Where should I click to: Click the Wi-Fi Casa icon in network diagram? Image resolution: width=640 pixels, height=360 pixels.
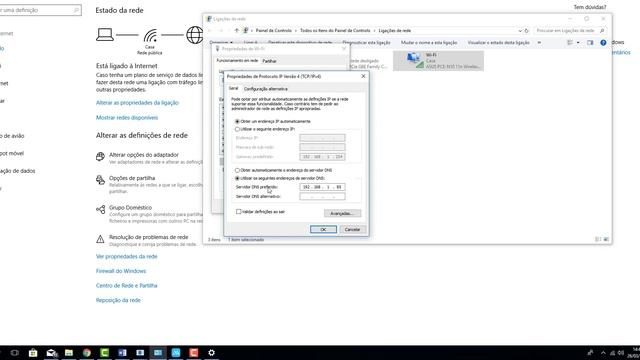tap(150, 36)
